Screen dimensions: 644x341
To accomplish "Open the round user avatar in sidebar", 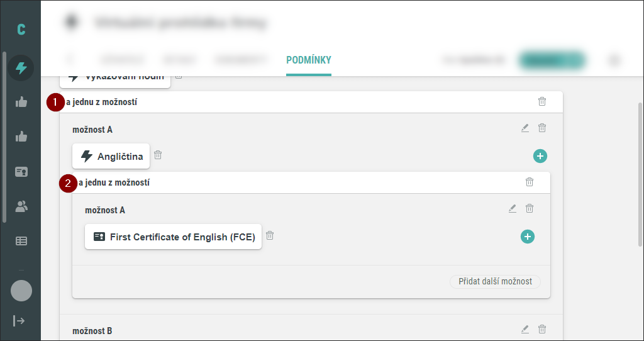I will point(21,291).
